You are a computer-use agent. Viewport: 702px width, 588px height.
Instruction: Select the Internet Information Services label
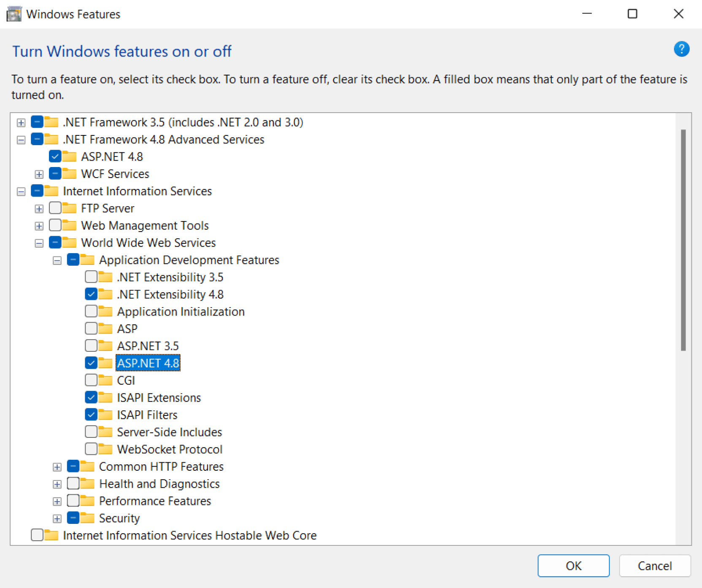pyautogui.click(x=137, y=191)
